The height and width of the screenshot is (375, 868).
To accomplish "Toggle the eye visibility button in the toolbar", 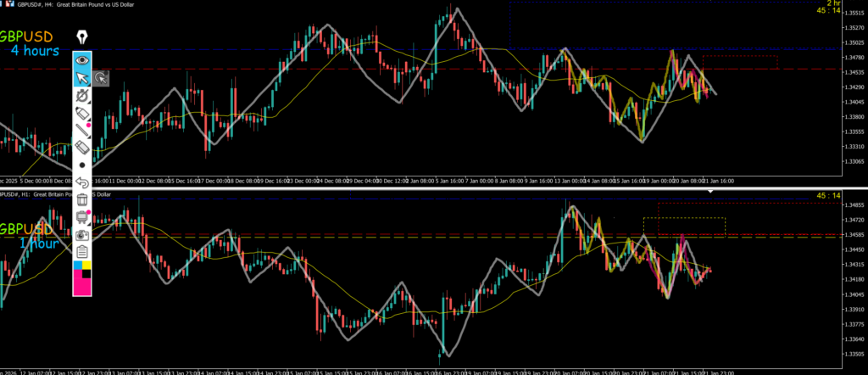I will click(82, 60).
